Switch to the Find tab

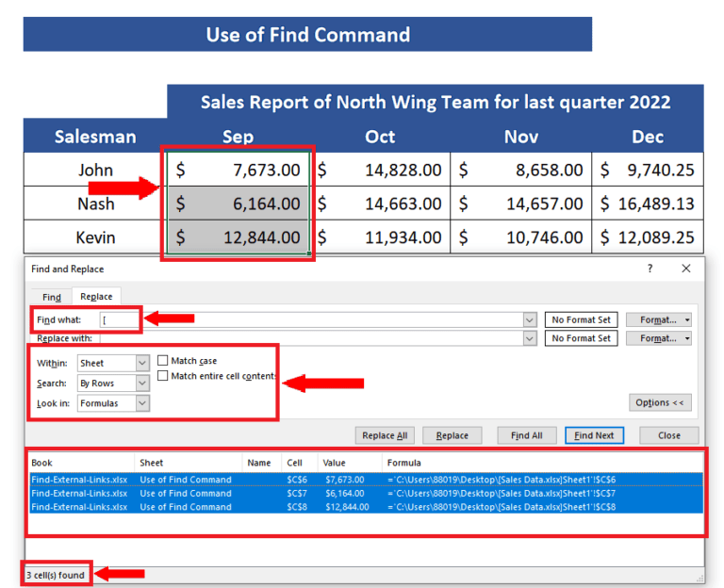pos(52,297)
